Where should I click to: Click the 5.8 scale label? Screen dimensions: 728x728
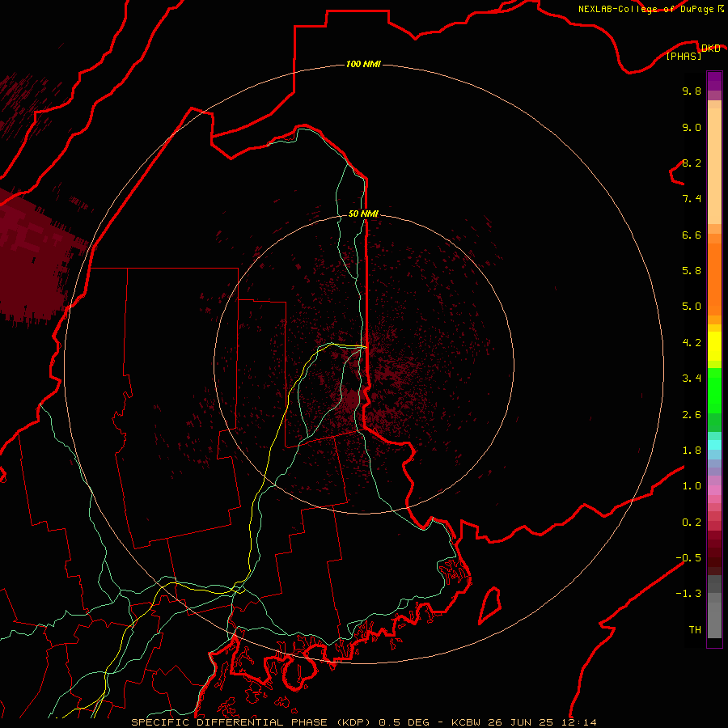[692, 271]
